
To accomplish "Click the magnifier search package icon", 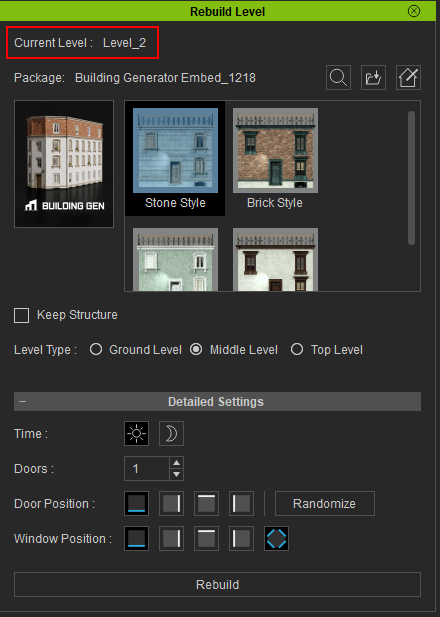I will (x=338, y=78).
